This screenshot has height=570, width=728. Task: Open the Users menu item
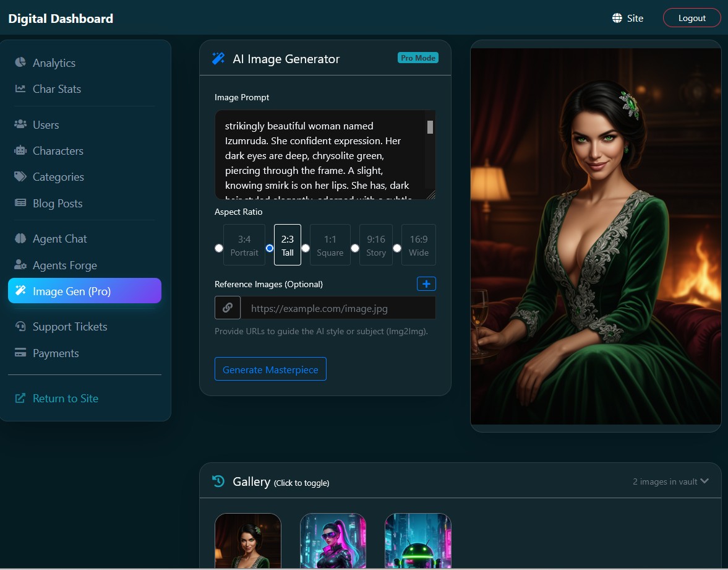pyautogui.click(x=46, y=124)
